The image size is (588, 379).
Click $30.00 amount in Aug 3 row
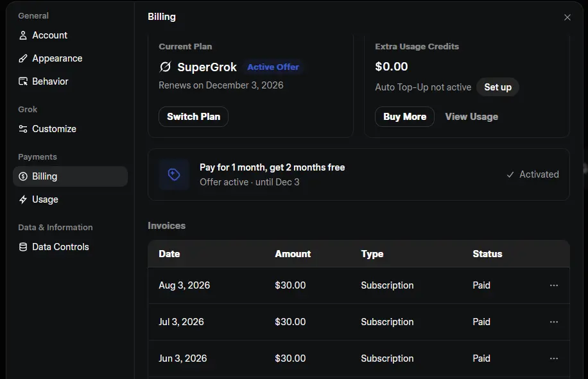tap(290, 285)
